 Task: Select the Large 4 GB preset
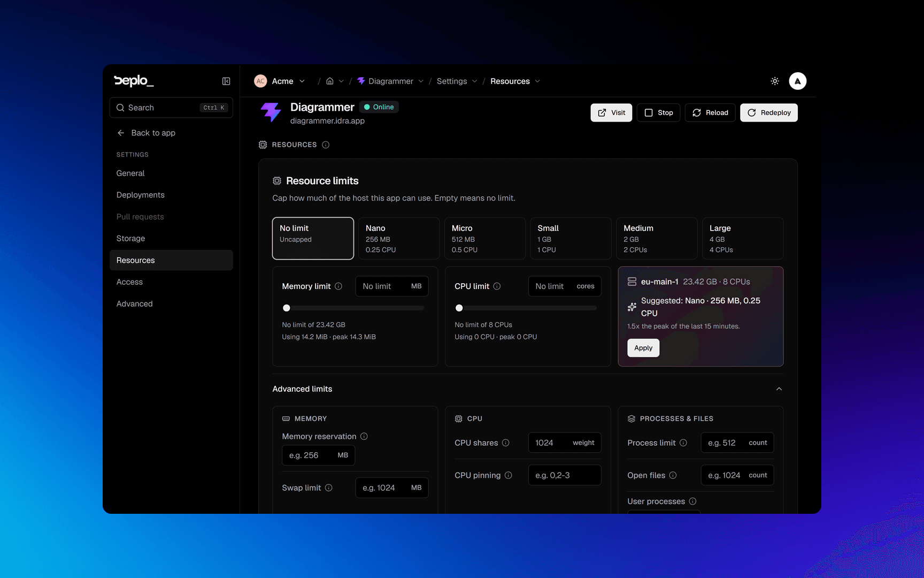click(x=743, y=238)
